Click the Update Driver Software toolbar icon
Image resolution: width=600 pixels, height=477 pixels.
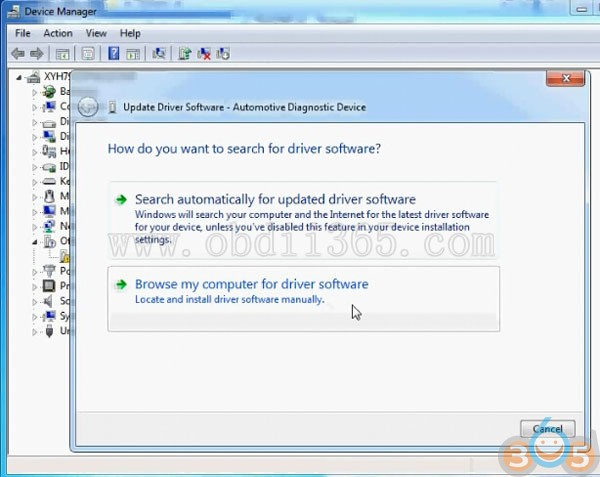click(185, 54)
